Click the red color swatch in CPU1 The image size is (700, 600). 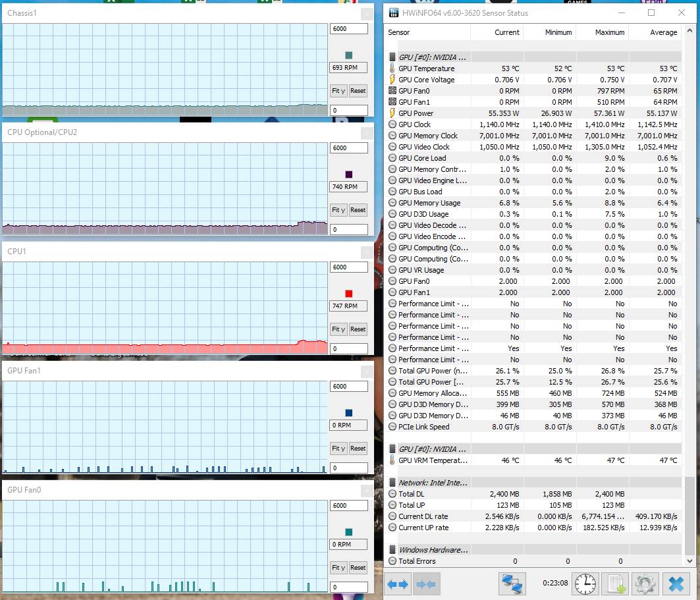tap(348, 294)
